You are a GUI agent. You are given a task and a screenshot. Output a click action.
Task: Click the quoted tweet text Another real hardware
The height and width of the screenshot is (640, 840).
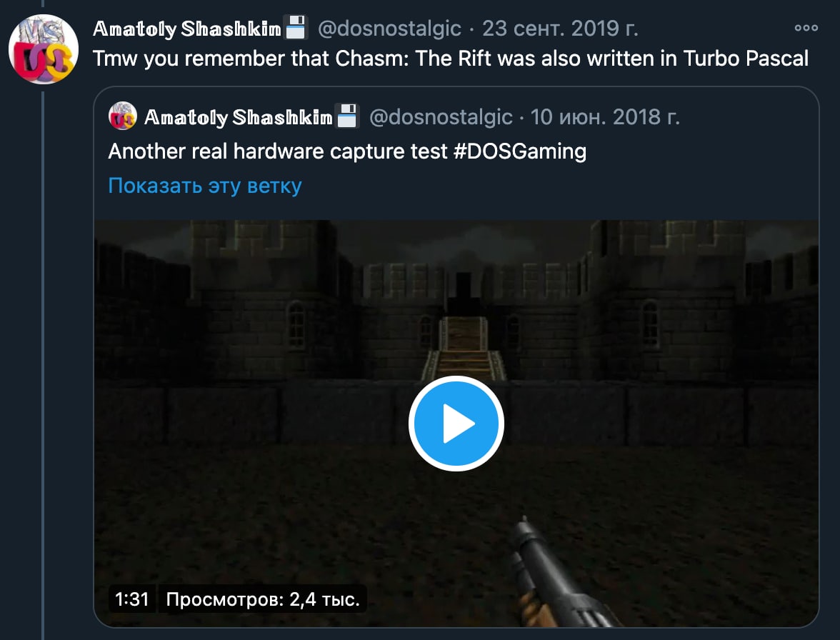[x=347, y=151]
